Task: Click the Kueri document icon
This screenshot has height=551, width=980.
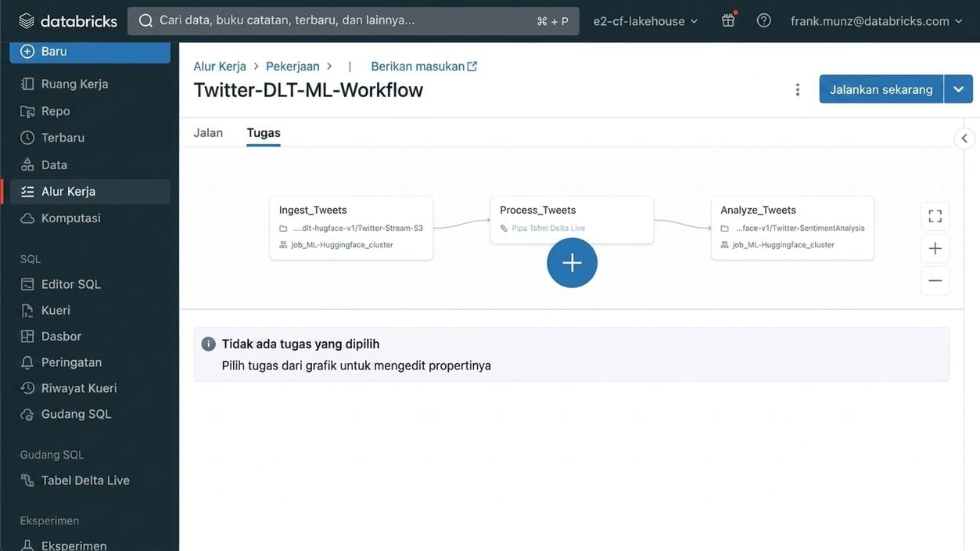Action: [27, 310]
